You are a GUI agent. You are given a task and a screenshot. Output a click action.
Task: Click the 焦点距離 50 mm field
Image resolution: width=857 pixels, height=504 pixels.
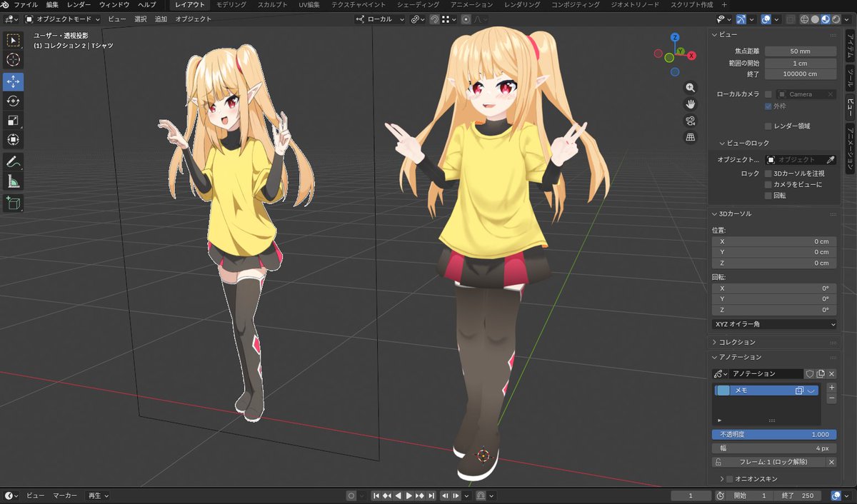pos(800,51)
